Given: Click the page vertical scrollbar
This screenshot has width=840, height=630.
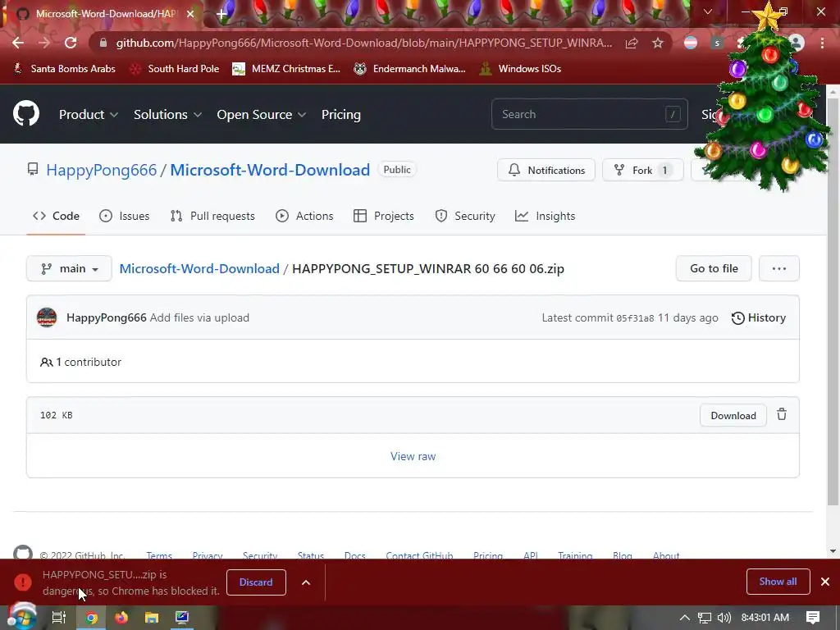Looking at the screenshot, I should point(833,300).
